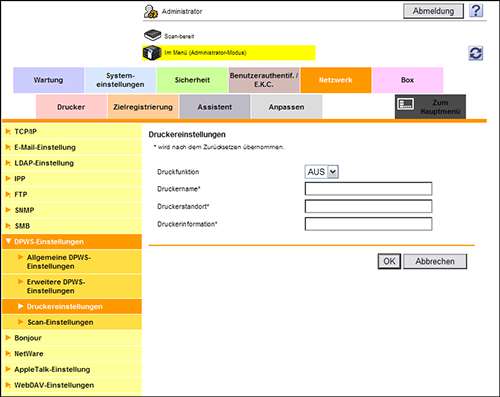
Task: Open the Wartung tab
Action: coord(48,80)
